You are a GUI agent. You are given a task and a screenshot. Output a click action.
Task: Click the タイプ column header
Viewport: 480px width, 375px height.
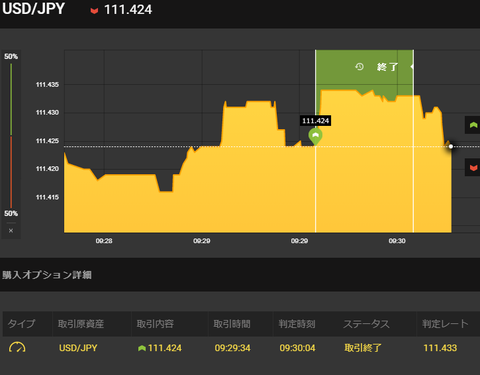click(x=21, y=324)
